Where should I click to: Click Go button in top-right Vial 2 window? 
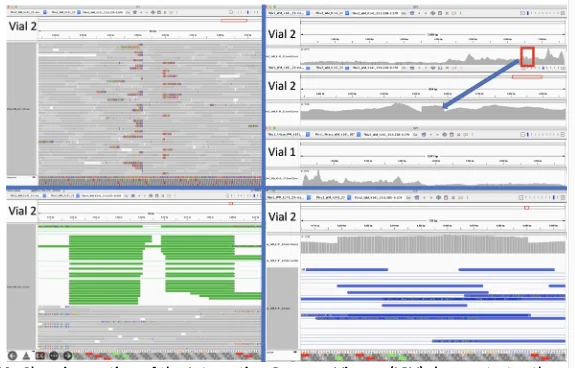pos(403,13)
